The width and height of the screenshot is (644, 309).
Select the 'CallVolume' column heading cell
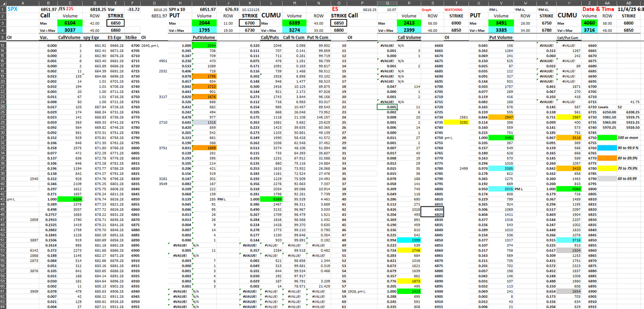click(x=69, y=38)
